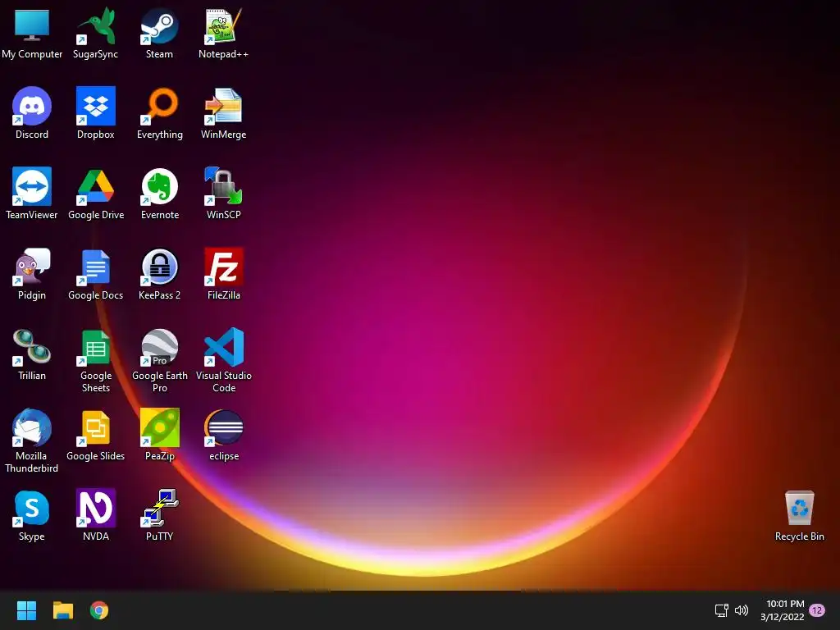The height and width of the screenshot is (630, 840).
Task: Open the volume speaker tray icon
Action: click(742, 610)
